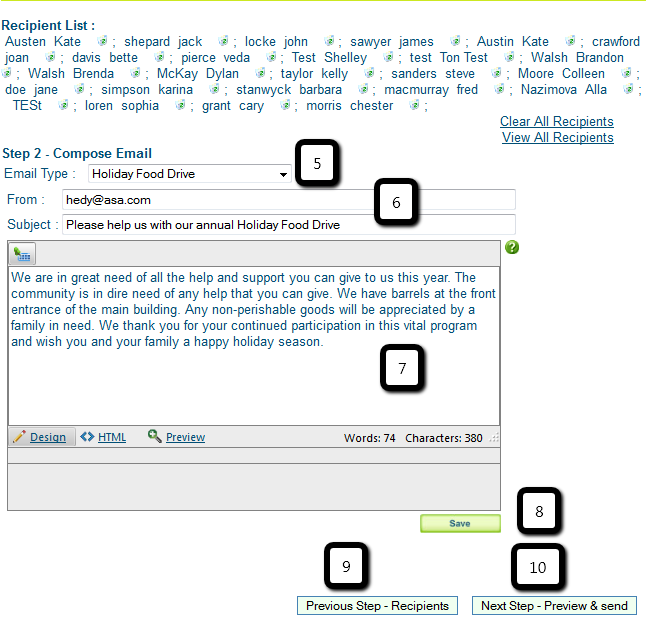
Task: Click remove icon next to McKay Dylan
Action: pos(261,74)
